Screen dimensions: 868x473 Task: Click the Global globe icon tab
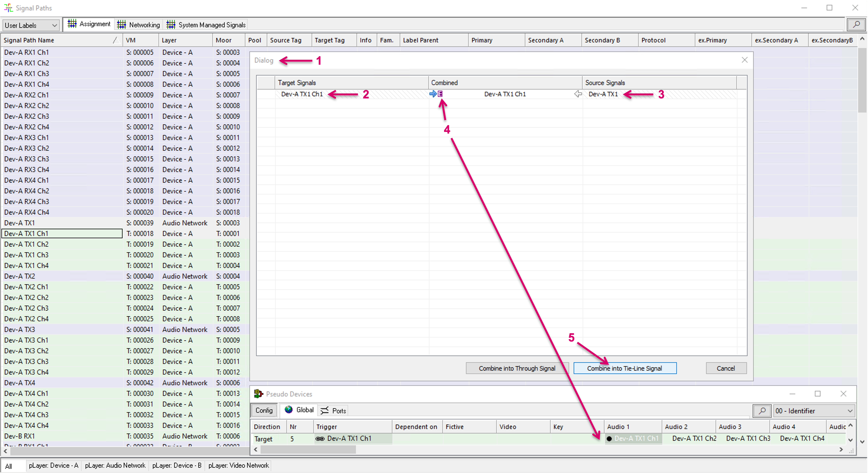(289, 410)
